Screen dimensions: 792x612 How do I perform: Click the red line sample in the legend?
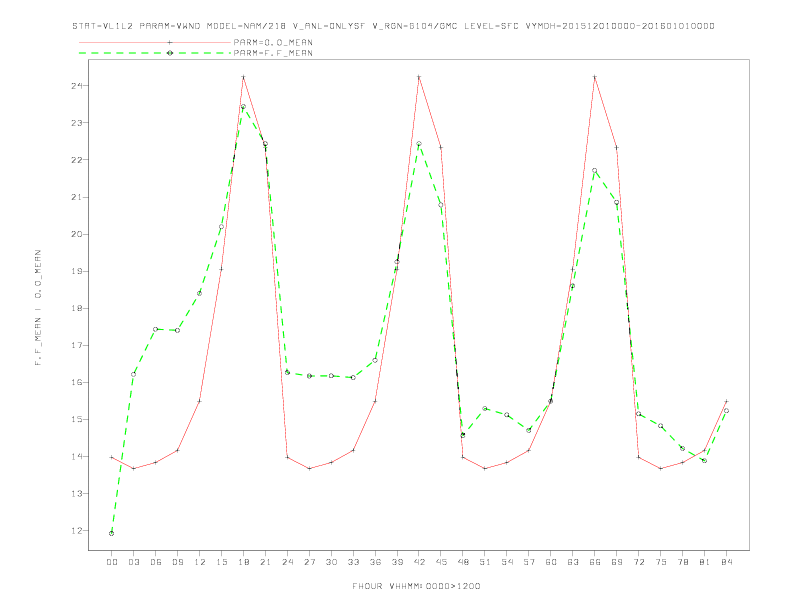tap(155, 42)
